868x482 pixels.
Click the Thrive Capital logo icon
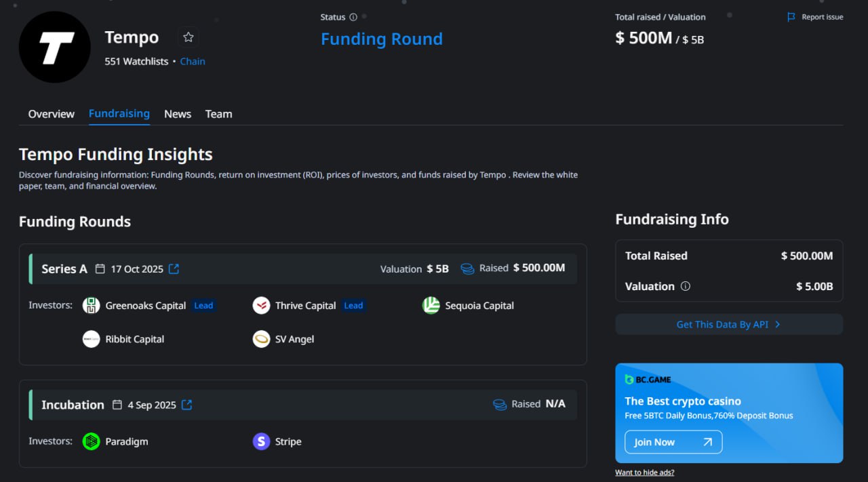pyautogui.click(x=261, y=306)
